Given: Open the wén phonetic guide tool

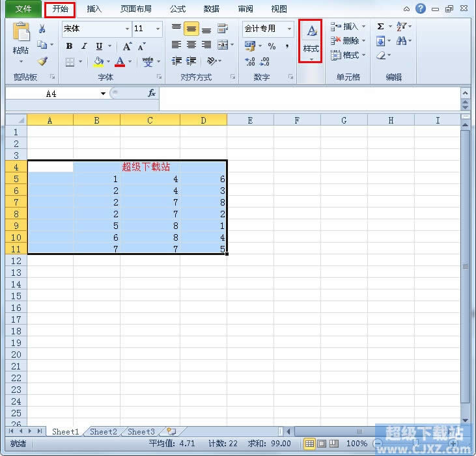Looking at the screenshot, I should point(148,62).
